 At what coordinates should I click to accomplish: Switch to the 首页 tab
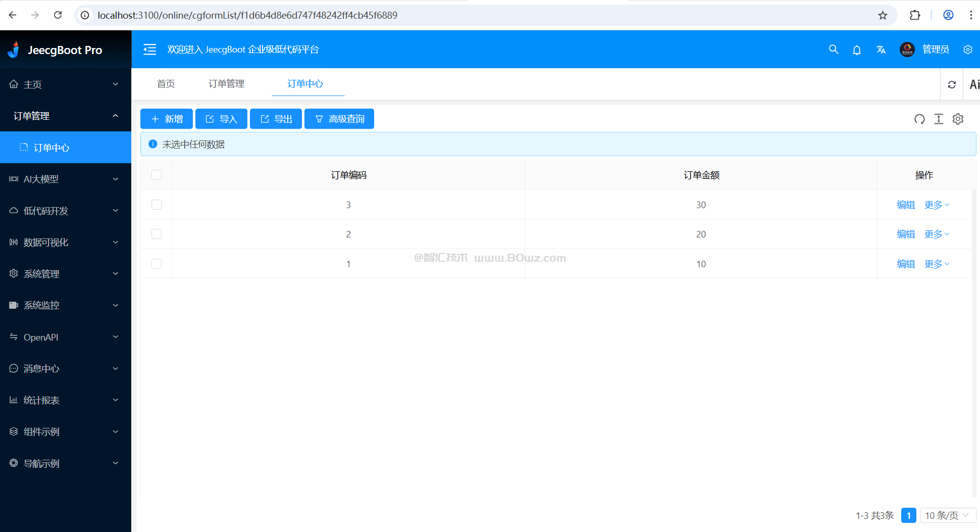pos(166,84)
